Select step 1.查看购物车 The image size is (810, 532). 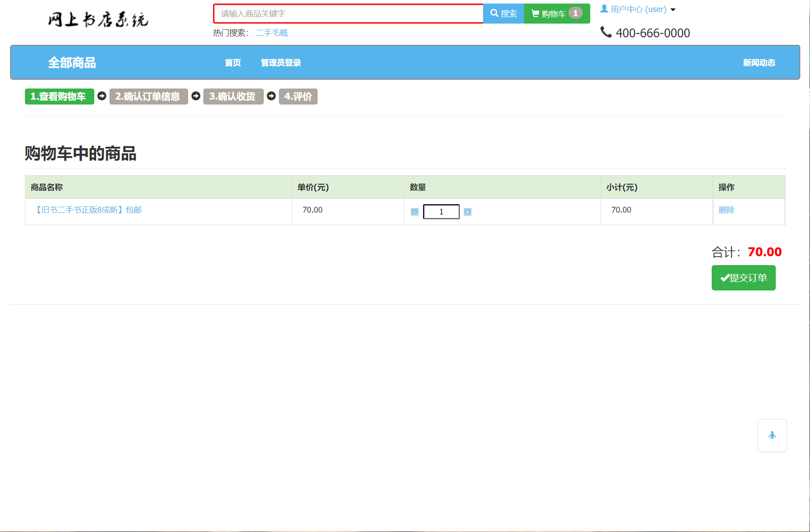[x=60, y=97]
